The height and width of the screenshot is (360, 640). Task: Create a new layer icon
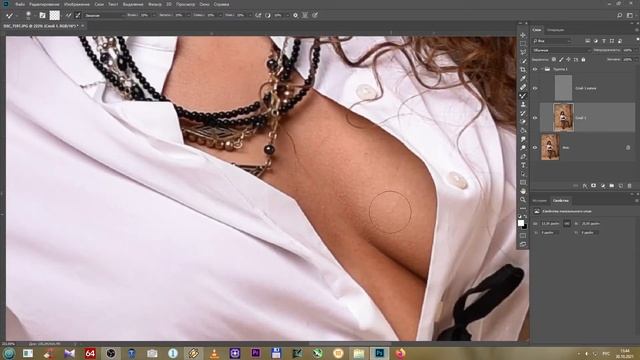[620, 186]
